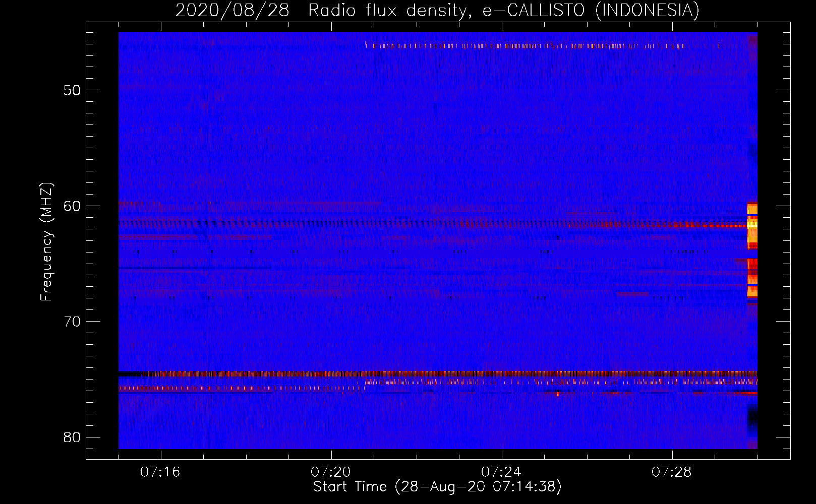Click the 07:16 time tick label

point(160,472)
